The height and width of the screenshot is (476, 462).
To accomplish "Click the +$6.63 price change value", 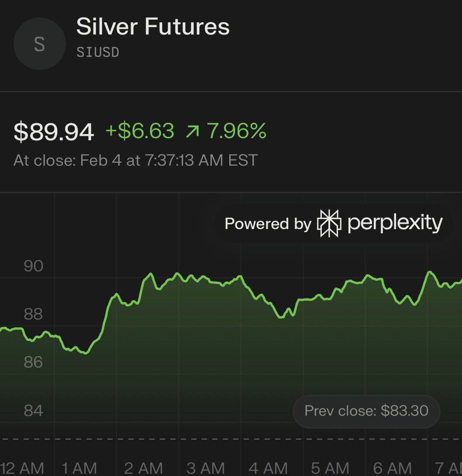I will (140, 131).
